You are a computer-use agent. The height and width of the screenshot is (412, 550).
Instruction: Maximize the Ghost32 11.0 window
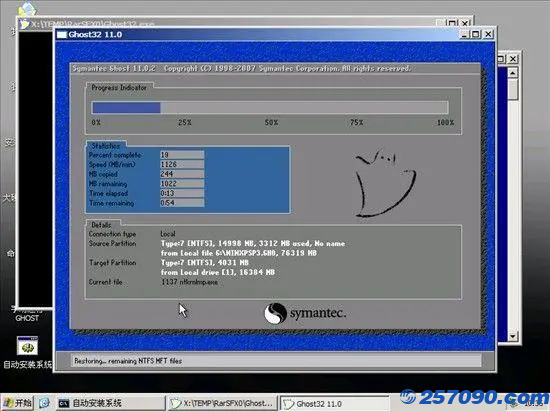click(x=476, y=34)
